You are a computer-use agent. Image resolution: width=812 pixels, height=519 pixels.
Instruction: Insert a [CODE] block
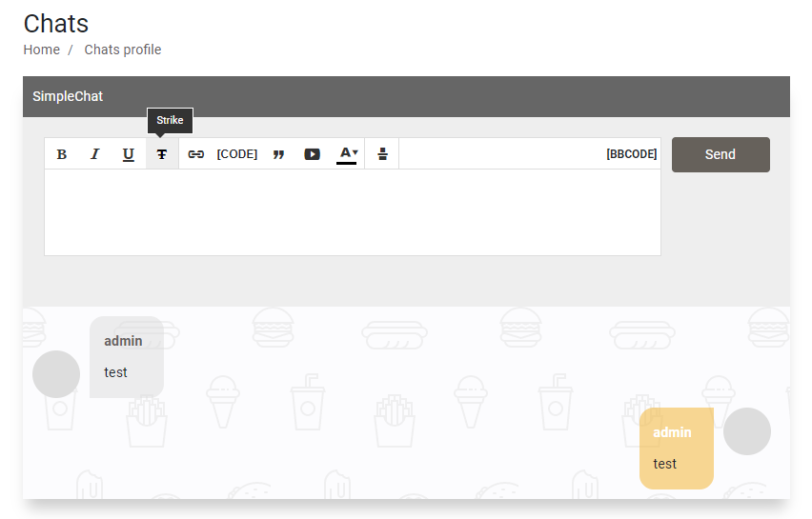click(236, 154)
